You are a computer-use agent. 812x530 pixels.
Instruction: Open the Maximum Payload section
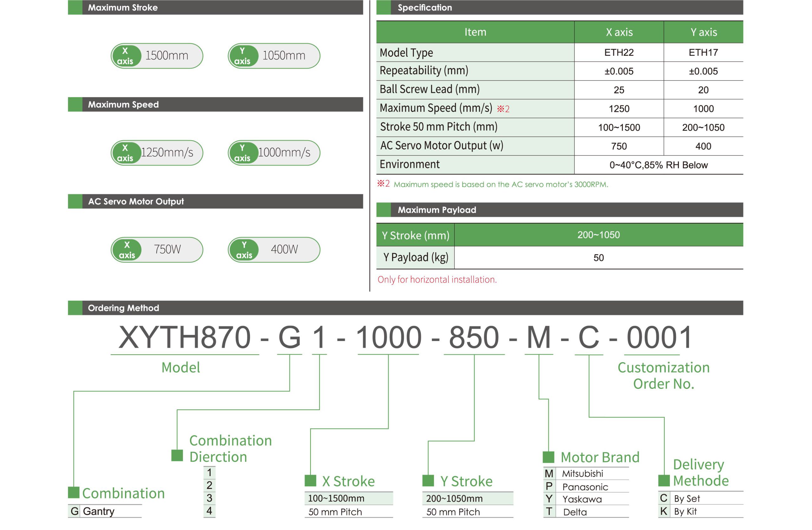[x=437, y=210]
